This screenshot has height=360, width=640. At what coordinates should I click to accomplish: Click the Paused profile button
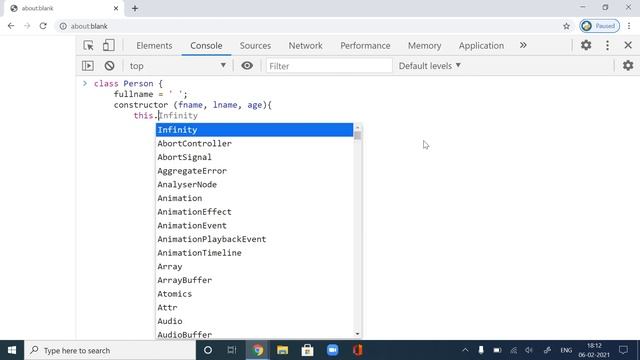tap(600, 26)
